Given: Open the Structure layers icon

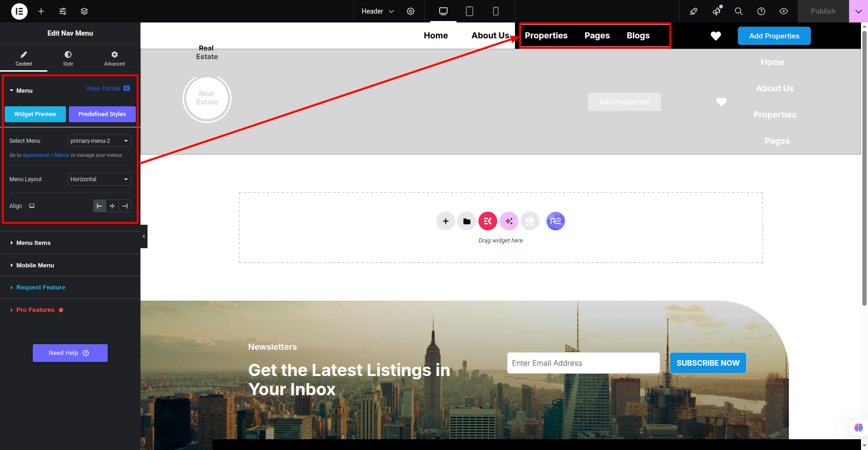Looking at the screenshot, I should click(84, 11).
